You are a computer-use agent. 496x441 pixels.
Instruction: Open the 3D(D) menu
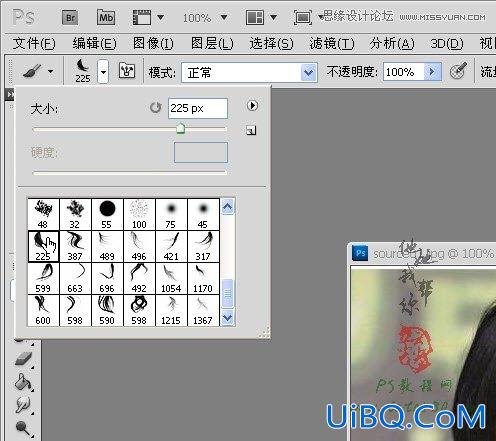(x=447, y=44)
